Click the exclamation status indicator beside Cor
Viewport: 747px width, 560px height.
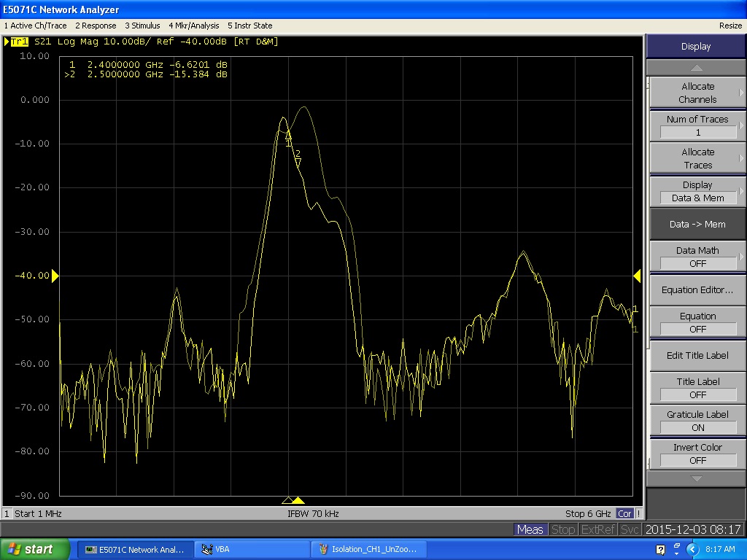click(638, 513)
